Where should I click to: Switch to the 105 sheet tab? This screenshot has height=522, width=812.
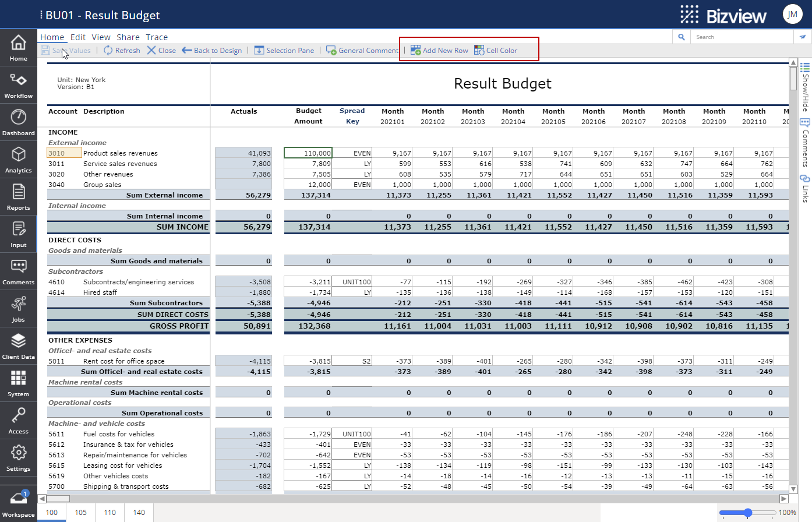click(80, 513)
